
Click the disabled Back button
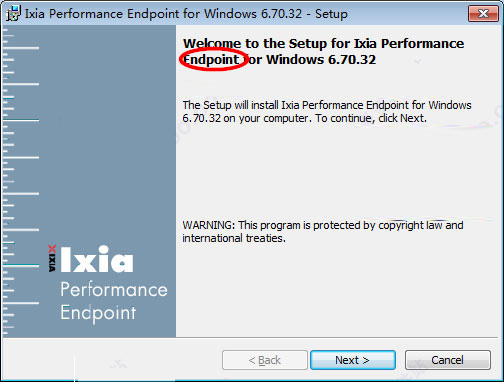click(x=265, y=360)
